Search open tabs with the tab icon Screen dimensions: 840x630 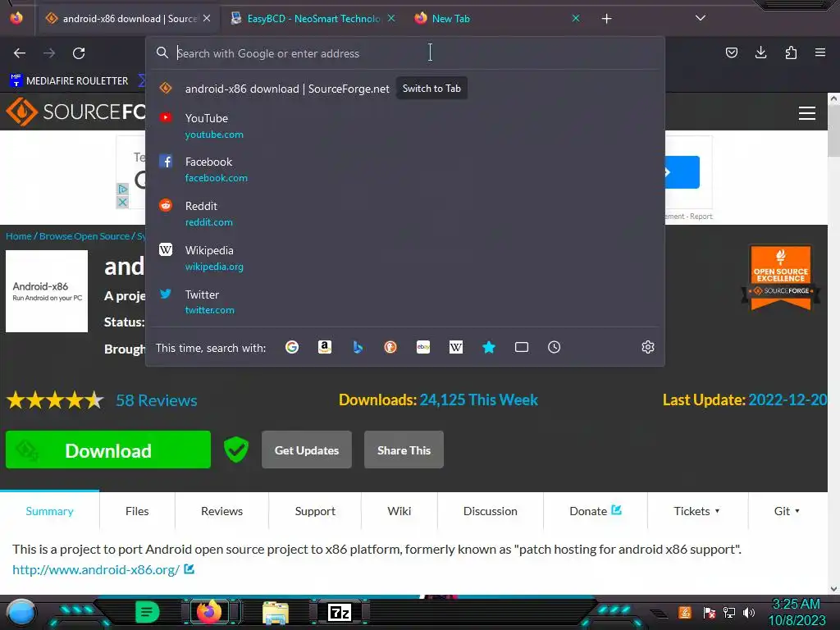coord(522,347)
